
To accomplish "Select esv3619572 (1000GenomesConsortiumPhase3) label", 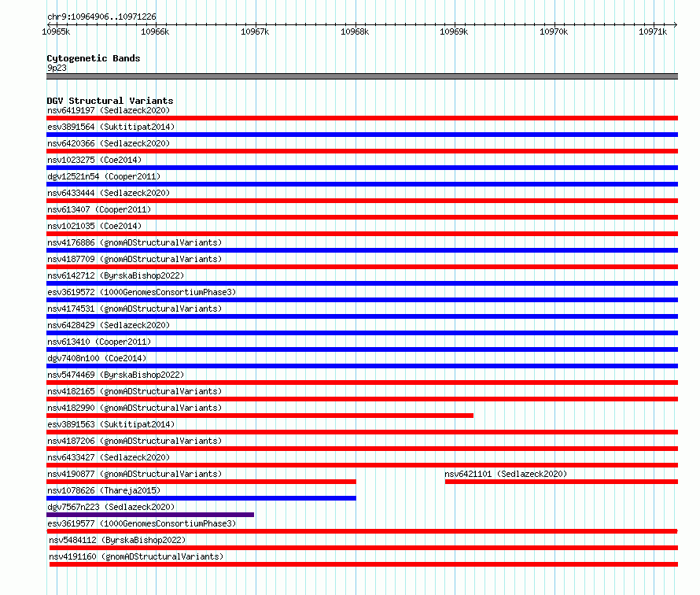I will pos(142,292).
